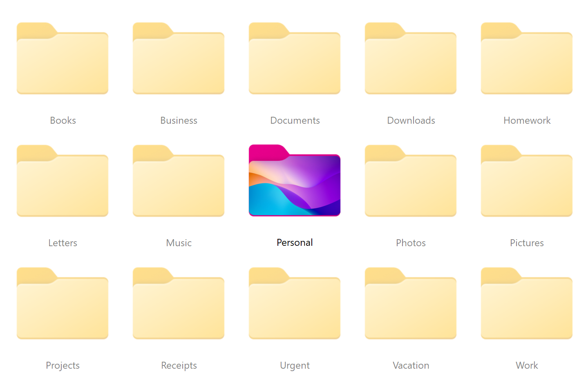The image size is (588, 385).
Task: Open the Photos folder icon
Action: [x=411, y=180]
